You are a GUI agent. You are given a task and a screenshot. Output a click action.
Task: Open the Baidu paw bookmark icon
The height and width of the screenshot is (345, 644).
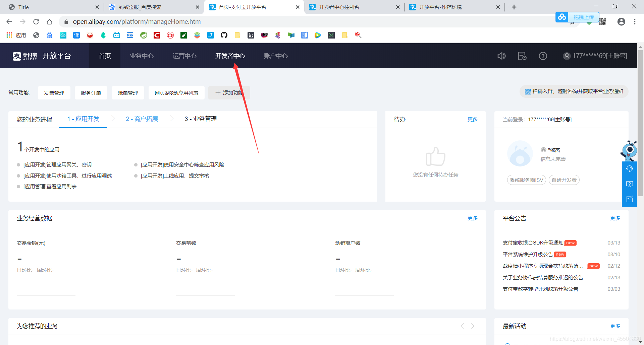[x=50, y=35]
